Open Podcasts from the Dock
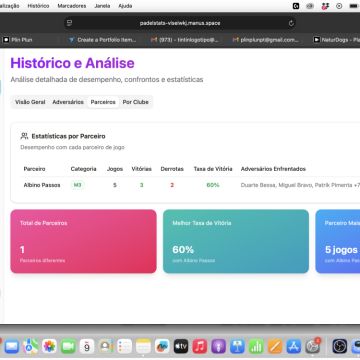360x360 pixels. tap(218, 347)
